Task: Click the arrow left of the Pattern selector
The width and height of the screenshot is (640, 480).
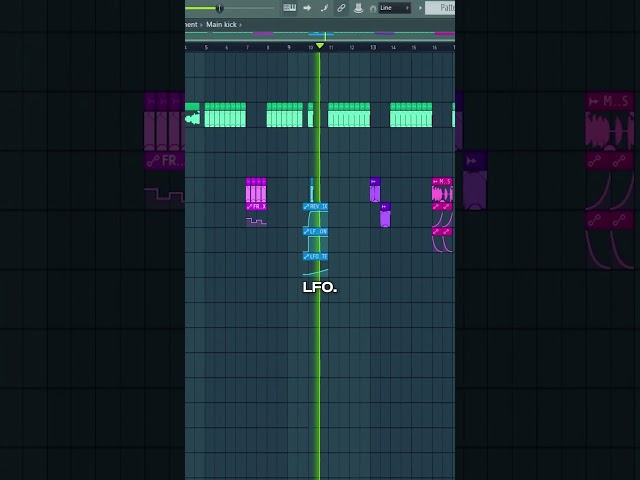Action: pos(420,8)
